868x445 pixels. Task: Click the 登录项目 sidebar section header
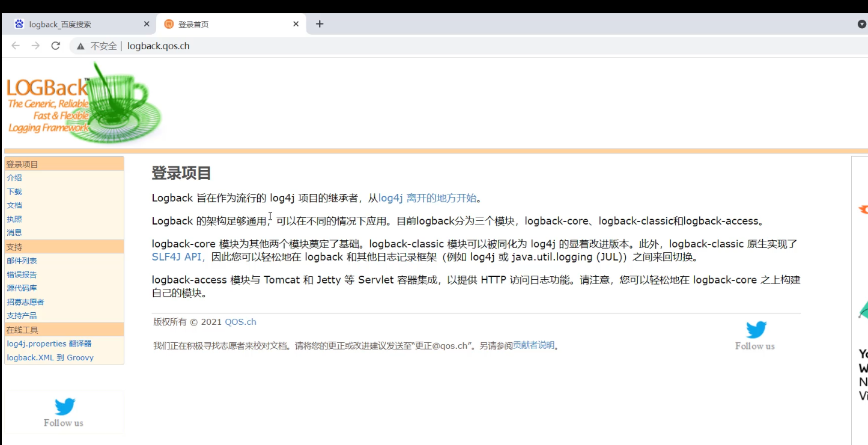pos(64,164)
